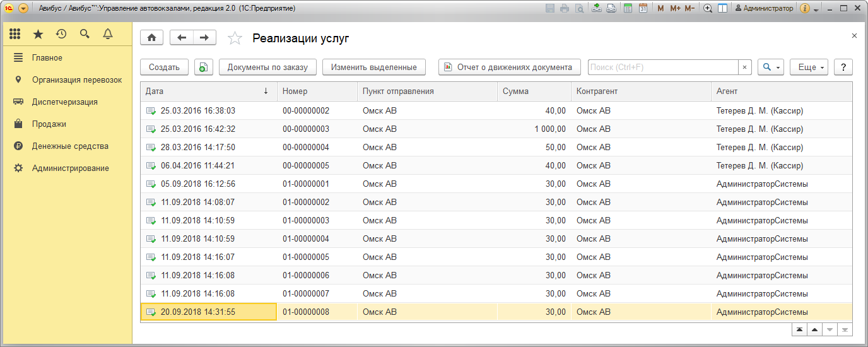Viewport: 868px width, 347px height.
Task: Click the Документы по заказу button
Action: tap(267, 68)
